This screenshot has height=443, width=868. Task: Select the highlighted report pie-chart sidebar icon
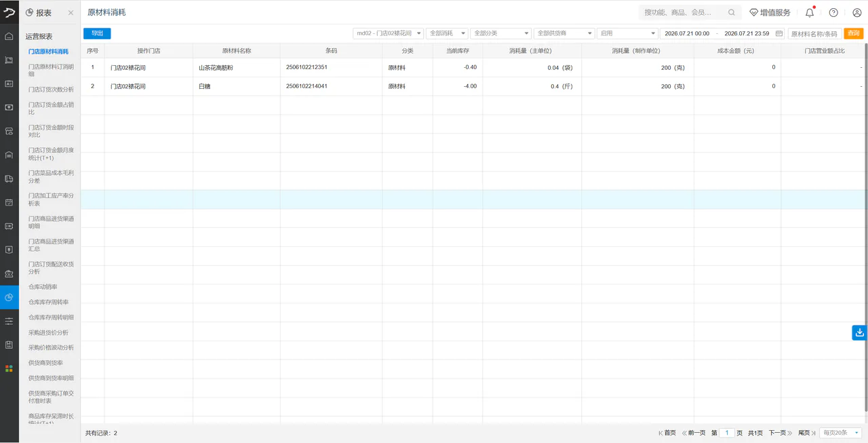pyautogui.click(x=9, y=297)
